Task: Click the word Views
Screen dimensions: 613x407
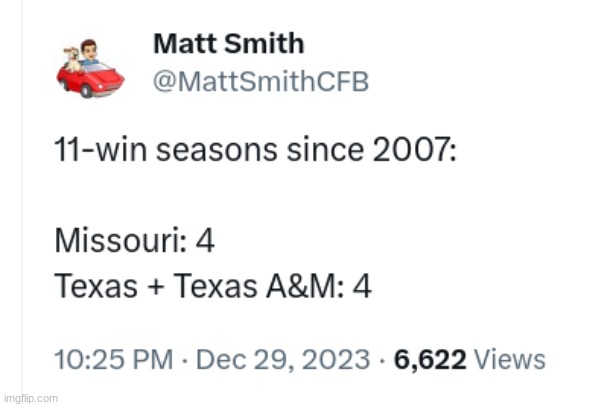Action: (x=508, y=360)
